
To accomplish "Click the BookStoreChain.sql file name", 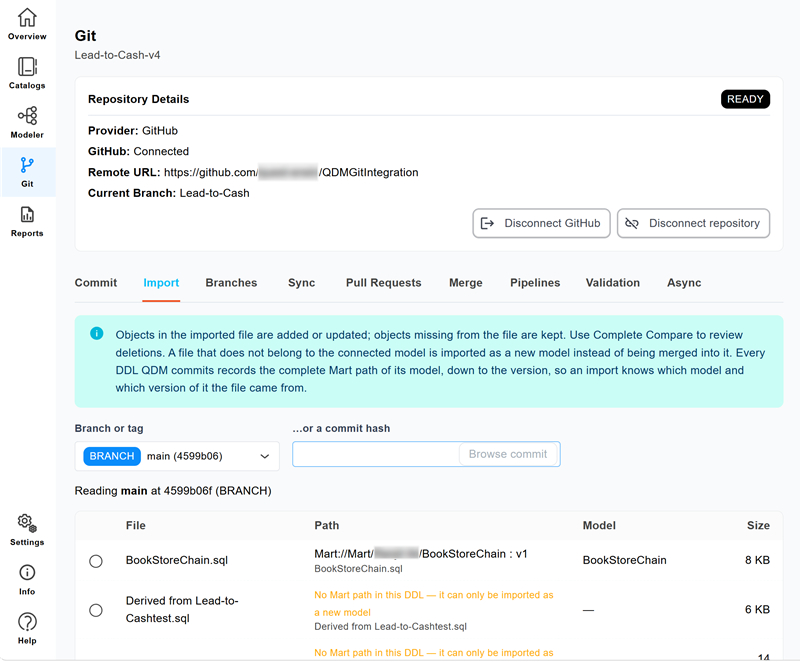I will coord(177,560).
